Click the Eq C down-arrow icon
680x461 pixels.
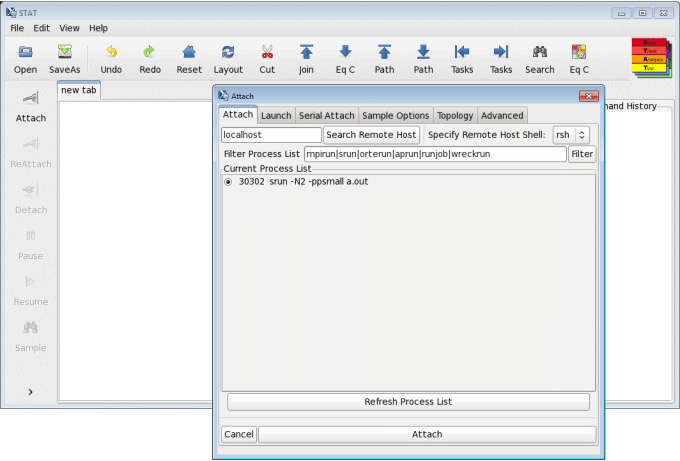(x=345, y=52)
